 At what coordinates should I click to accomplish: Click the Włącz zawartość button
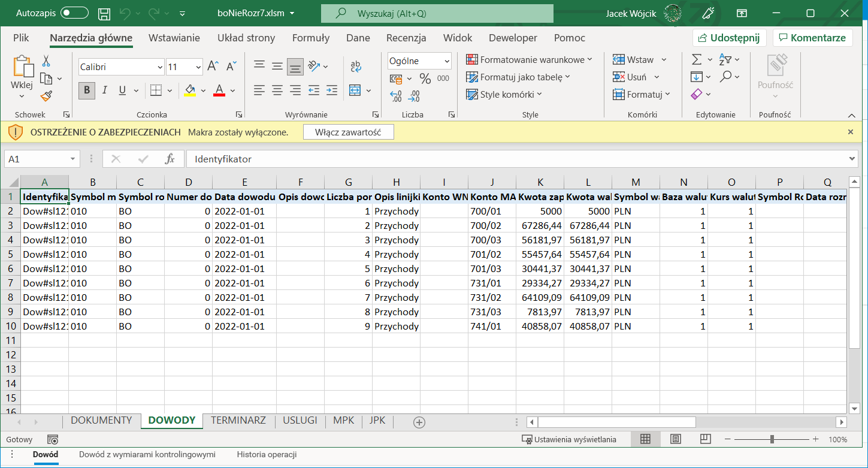tap(348, 132)
